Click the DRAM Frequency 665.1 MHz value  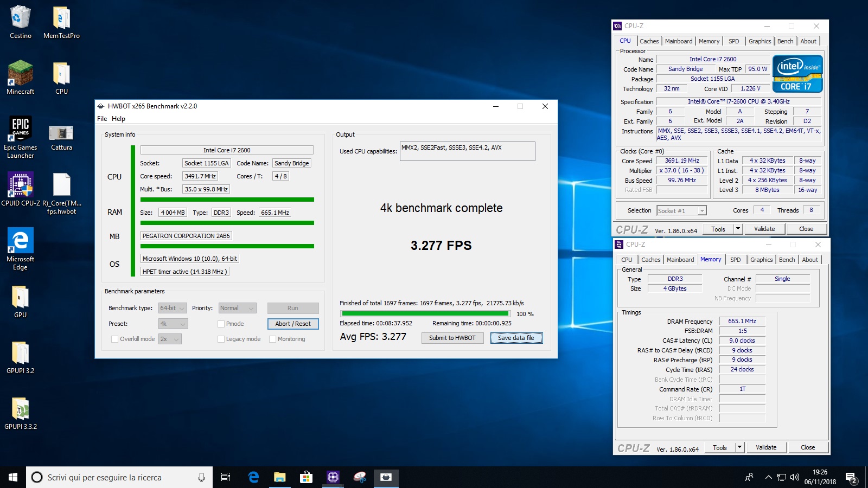742,321
